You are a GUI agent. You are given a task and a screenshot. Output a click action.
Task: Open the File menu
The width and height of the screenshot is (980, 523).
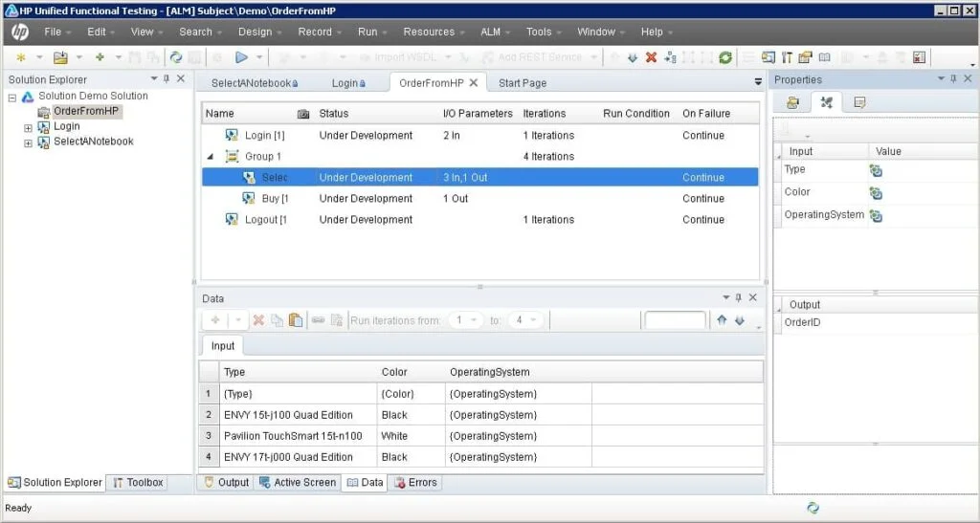tap(56, 32)
